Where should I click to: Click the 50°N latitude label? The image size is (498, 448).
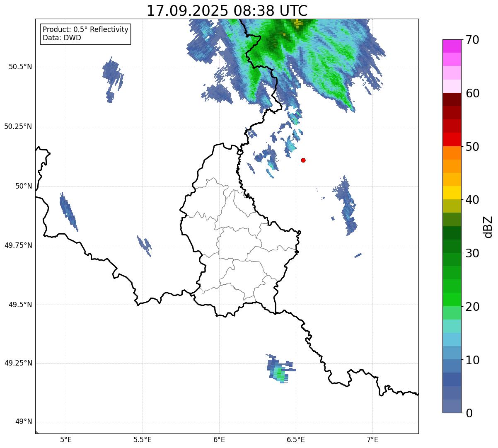(23, 186)
